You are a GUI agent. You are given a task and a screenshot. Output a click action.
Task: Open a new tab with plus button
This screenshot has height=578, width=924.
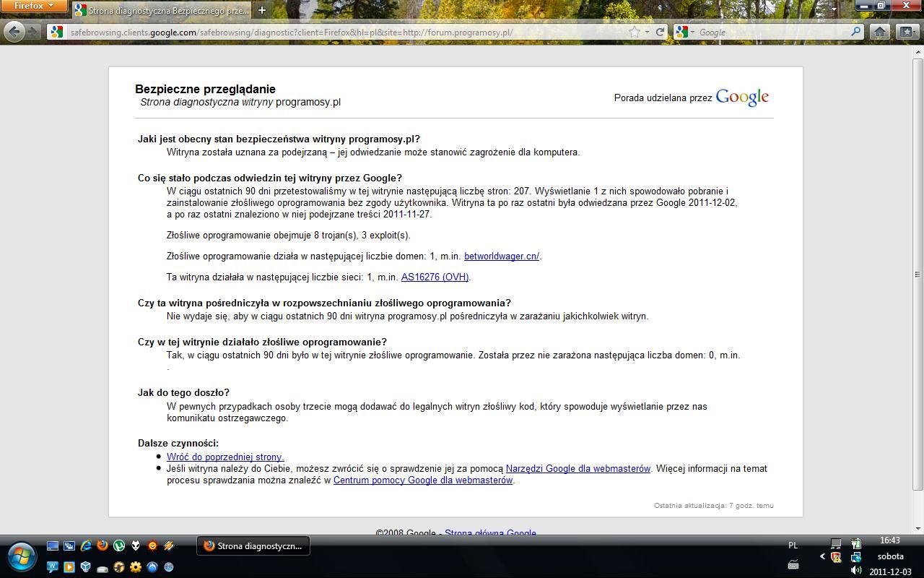(262, 10)
